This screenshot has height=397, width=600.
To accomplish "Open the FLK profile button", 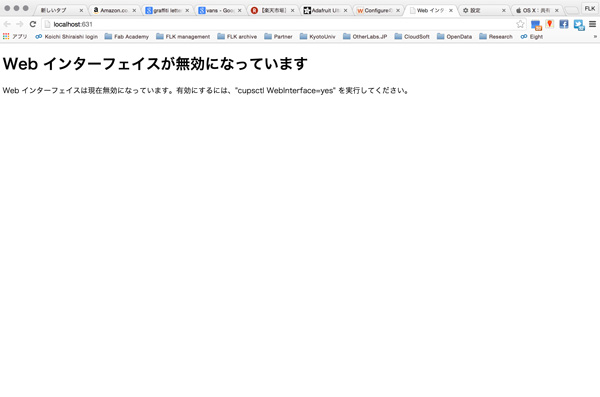I will click(590, 8).
